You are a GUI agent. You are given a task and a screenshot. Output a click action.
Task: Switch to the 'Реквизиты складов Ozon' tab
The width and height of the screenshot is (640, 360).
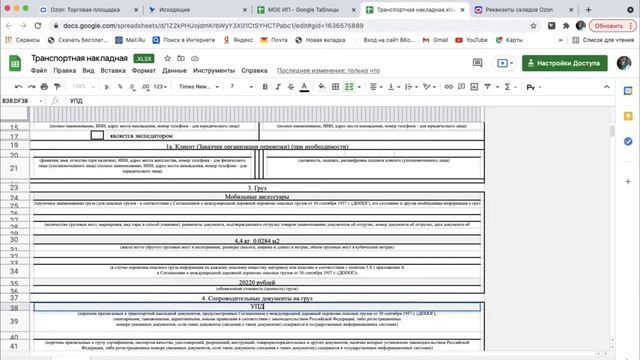coord(519,9)
